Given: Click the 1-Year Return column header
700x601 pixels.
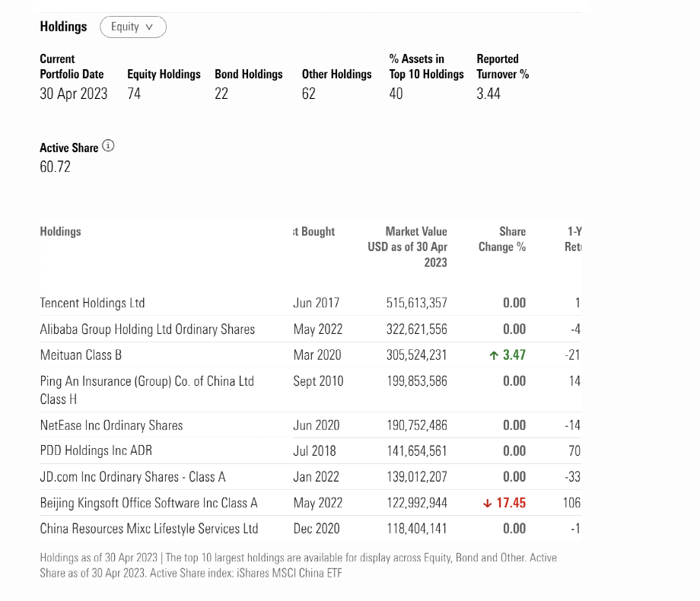Looking at the screenshot, I should click(574, 239).
